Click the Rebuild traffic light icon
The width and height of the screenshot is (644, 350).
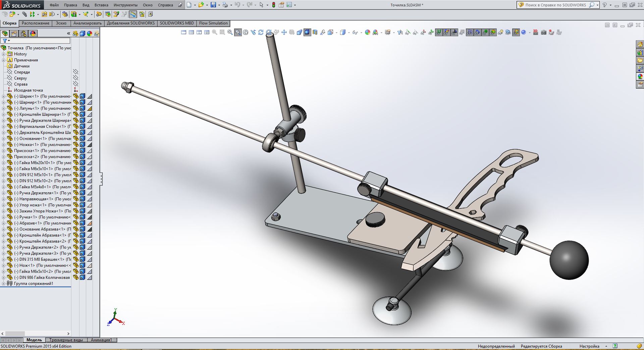click(274, 5)
